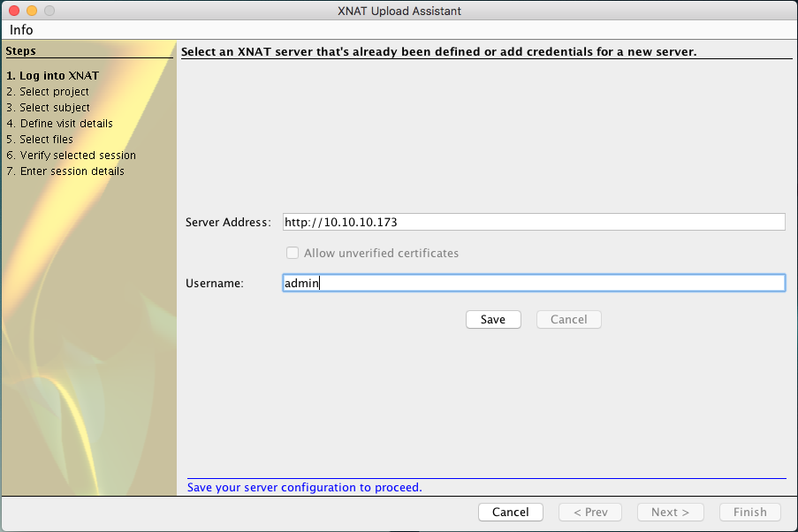Focus the Username text field
Image resolution: width=798 pixels, height=532 pixels.
click(533, 283)
